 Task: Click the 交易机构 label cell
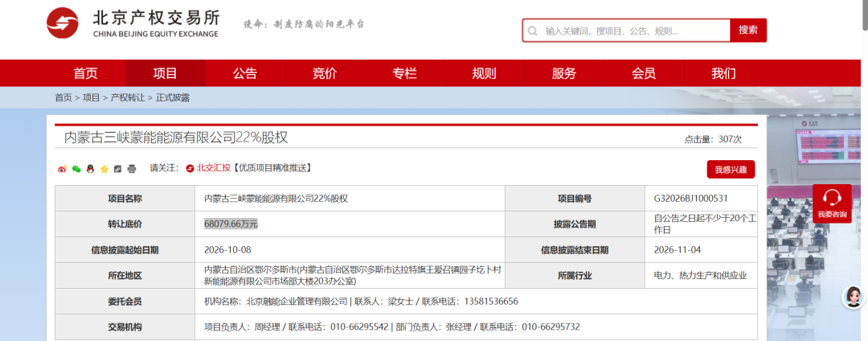coord(125,327)
